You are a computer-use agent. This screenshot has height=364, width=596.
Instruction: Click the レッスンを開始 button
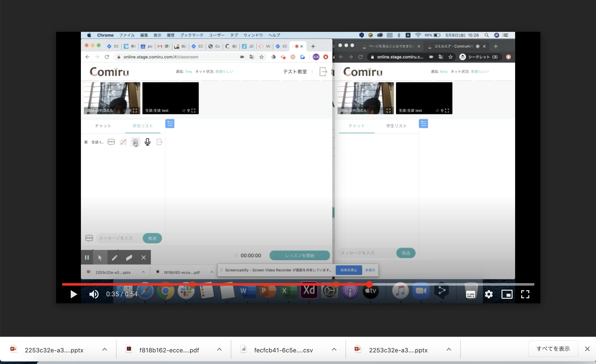(300, 256)
